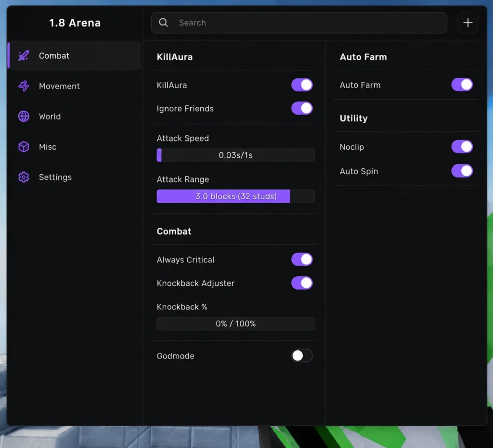Click the Noclip label text

pos(352,147)
